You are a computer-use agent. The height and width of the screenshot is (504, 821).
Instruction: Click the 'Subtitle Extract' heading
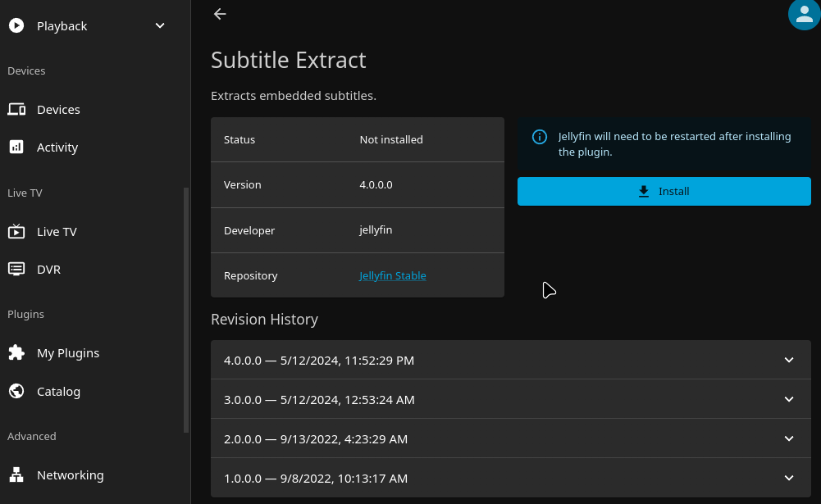tap(289, 60)
